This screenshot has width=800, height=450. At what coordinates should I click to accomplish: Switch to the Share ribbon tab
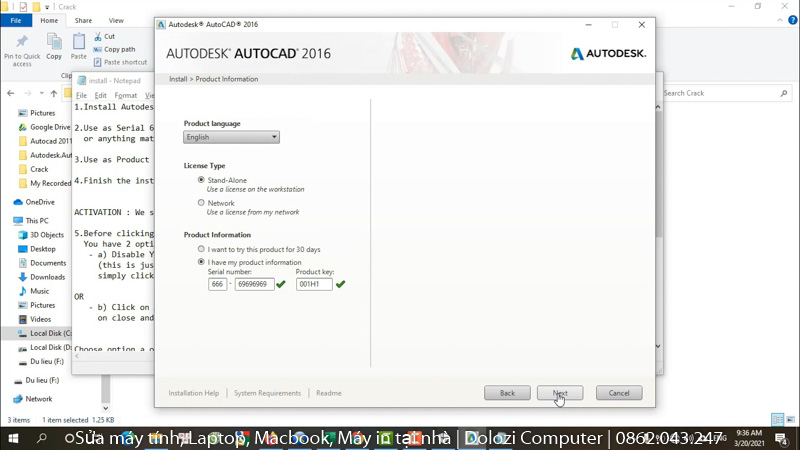tap(83, 20)
